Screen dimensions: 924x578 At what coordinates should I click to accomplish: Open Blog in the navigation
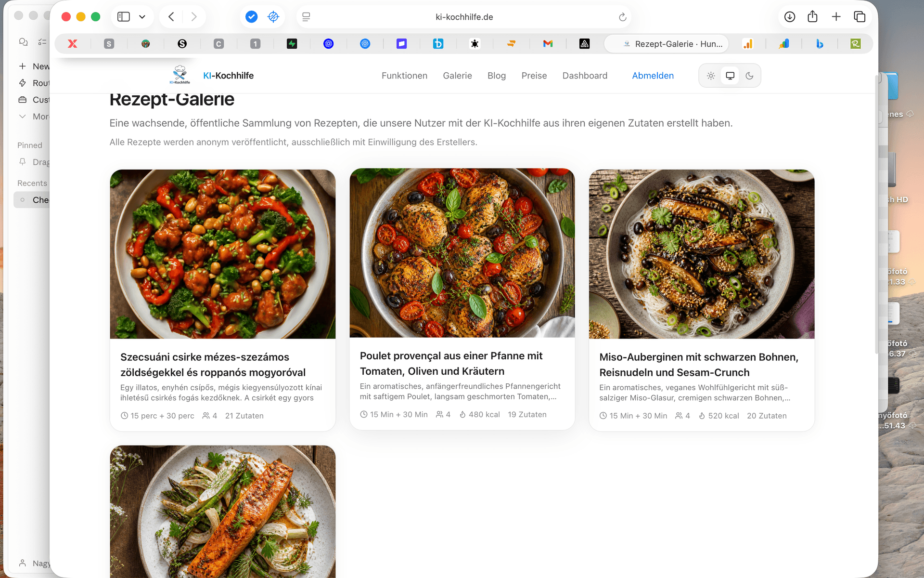point(497,76)
